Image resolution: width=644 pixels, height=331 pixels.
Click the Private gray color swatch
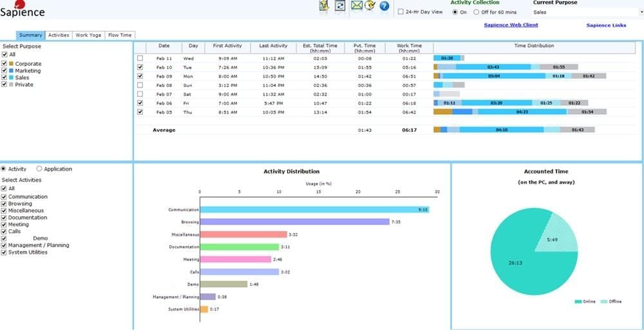point(11,84)
